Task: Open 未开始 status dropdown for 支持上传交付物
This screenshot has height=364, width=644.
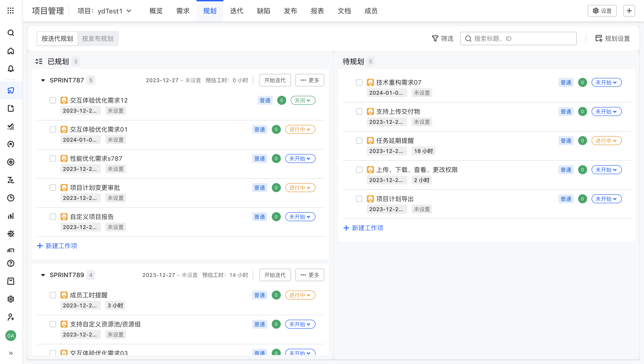Action: click(x=606, y=111)
